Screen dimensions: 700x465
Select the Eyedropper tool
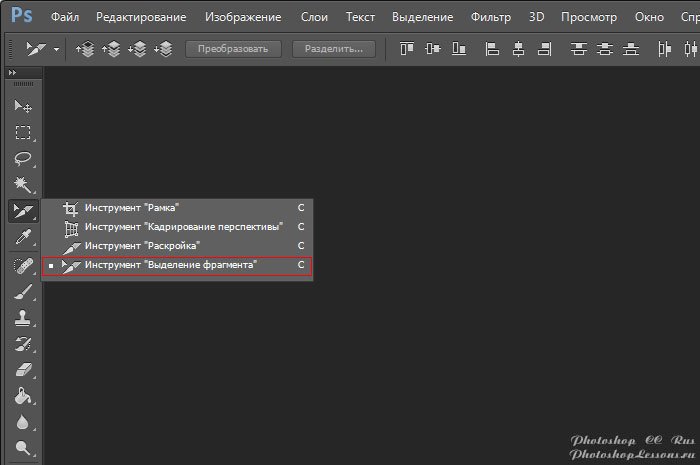pos(22,237)
